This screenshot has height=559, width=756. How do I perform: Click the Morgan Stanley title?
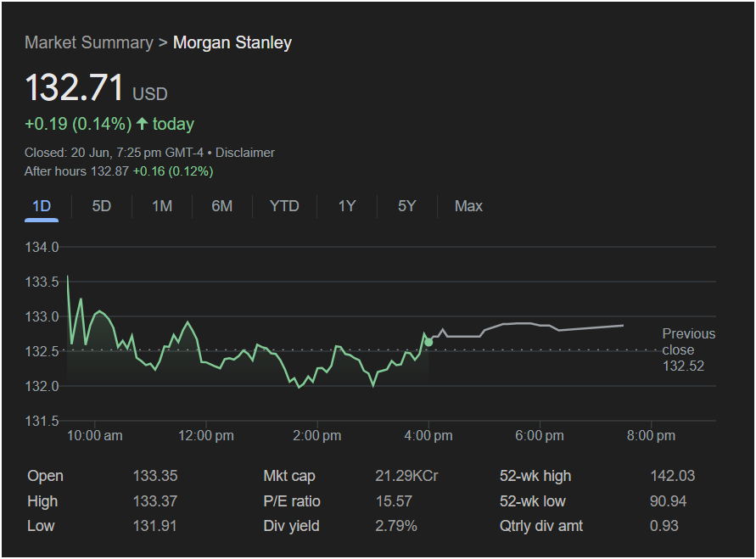232,42
